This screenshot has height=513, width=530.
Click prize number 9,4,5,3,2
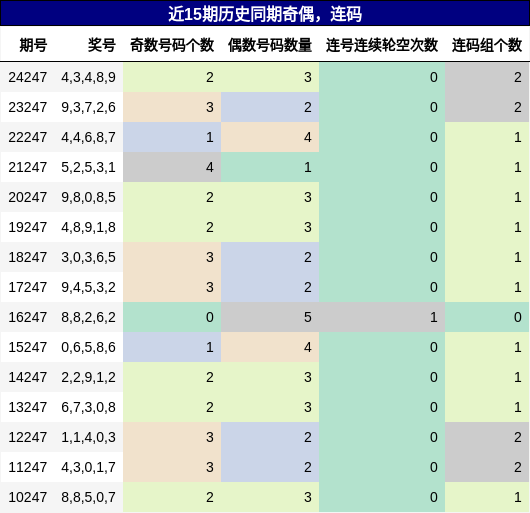point(89,287)
